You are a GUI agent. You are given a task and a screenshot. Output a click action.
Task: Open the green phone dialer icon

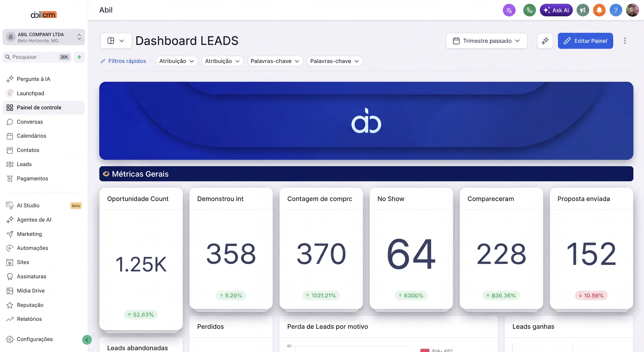click(x=529, y=10)
